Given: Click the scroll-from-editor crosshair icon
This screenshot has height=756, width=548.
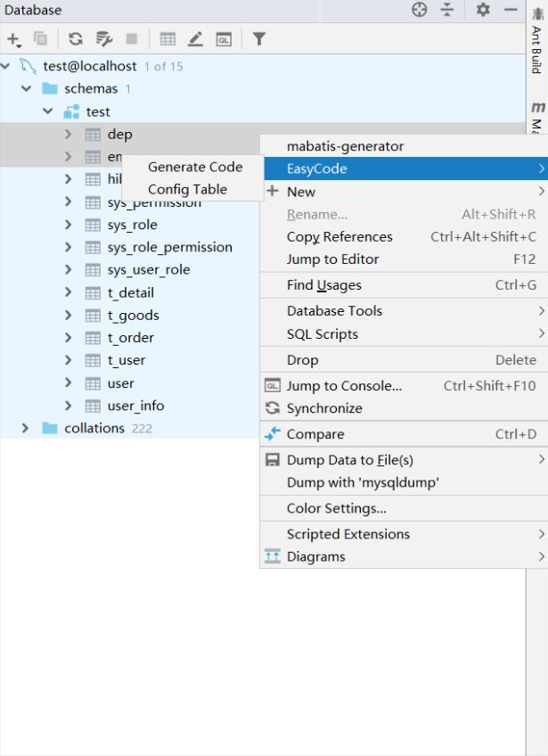Looking at the screenshot, I should pos(420,10).
